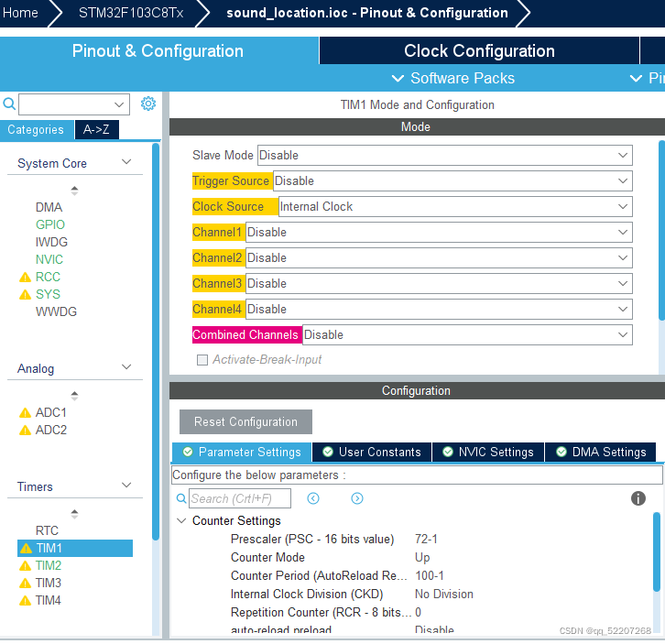Open the Parameter Settings tab
Screen dimensions: 665x644
(242, 453)
